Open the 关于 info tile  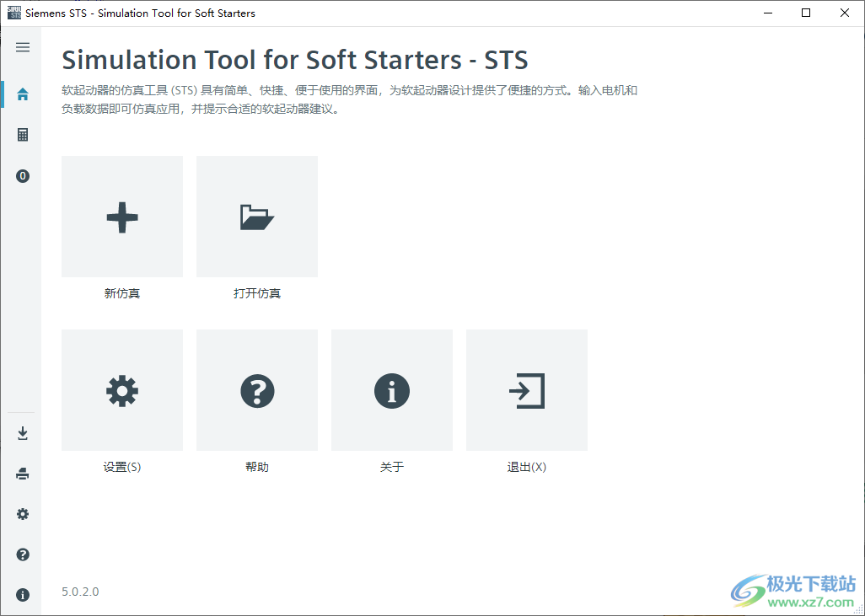coord(392,390)
